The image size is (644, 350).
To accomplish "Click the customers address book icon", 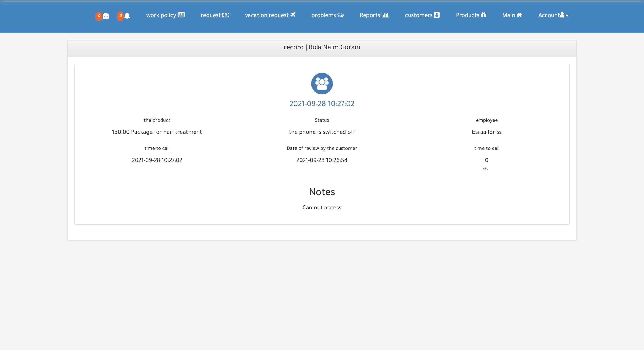I will (437, 15).
